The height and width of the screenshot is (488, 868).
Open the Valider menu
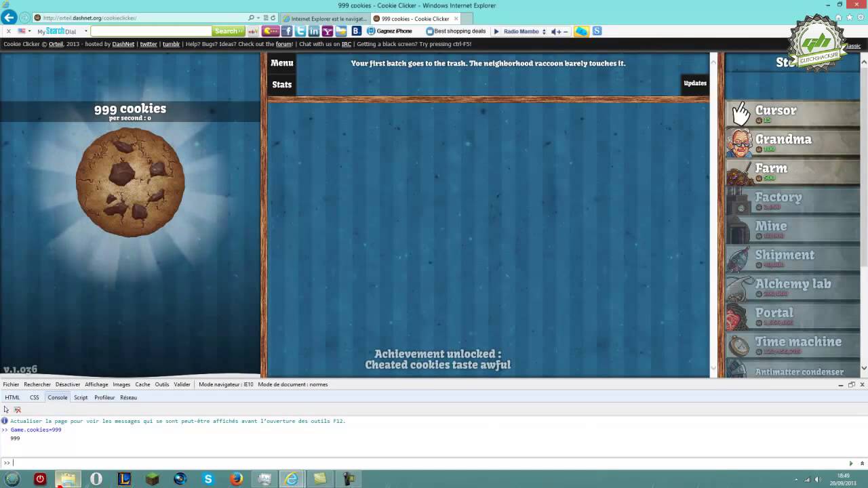coord(182,384)
